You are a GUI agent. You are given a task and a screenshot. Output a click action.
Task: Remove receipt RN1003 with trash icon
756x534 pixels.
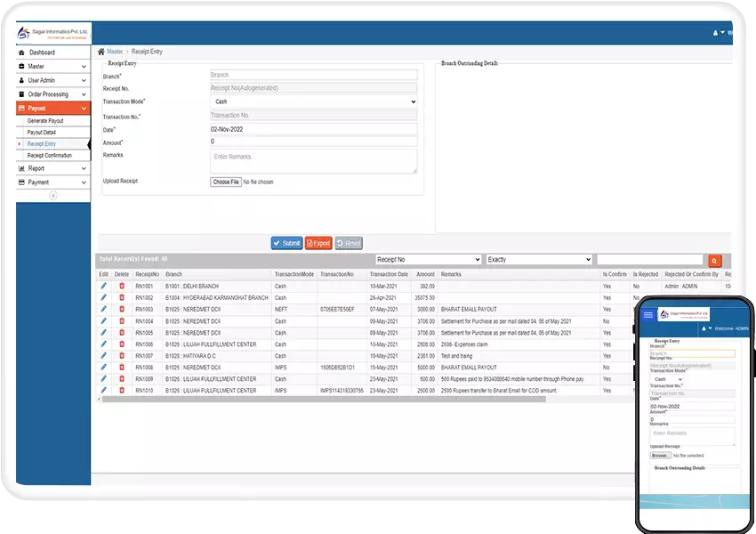[122, 309]
